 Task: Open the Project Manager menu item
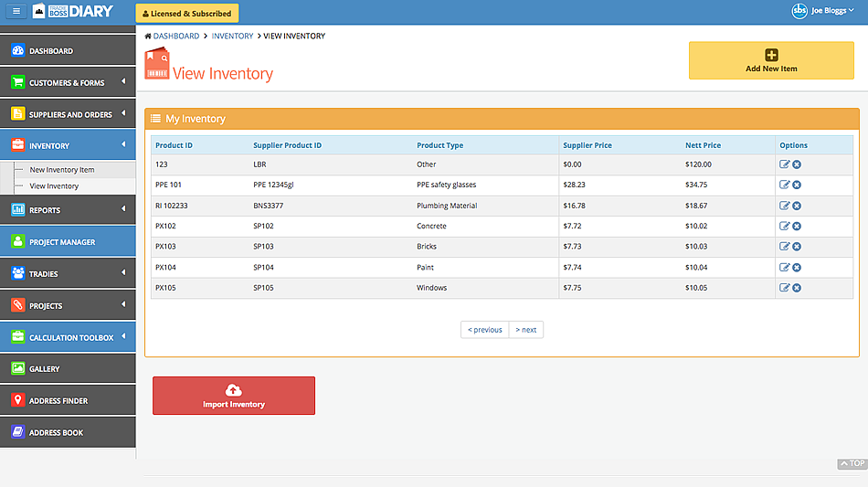point(62,242)
